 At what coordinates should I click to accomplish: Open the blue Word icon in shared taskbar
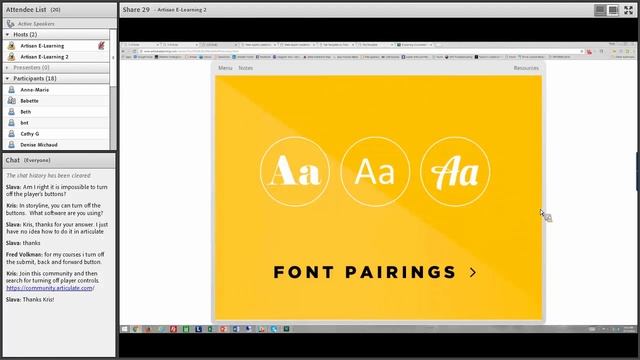[236, 329]
